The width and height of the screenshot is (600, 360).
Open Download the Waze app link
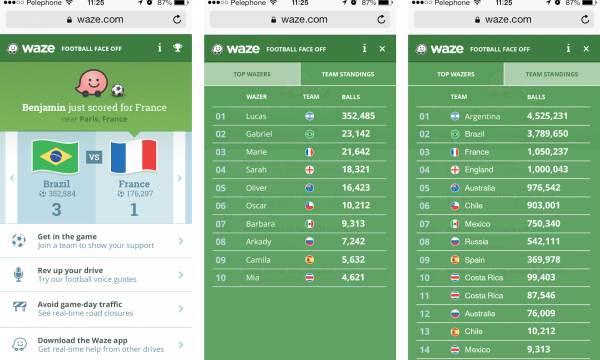(96, 345)
